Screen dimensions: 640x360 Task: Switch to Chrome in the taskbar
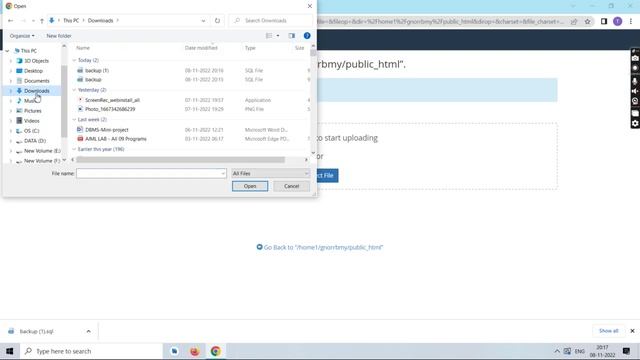[216, 351]
